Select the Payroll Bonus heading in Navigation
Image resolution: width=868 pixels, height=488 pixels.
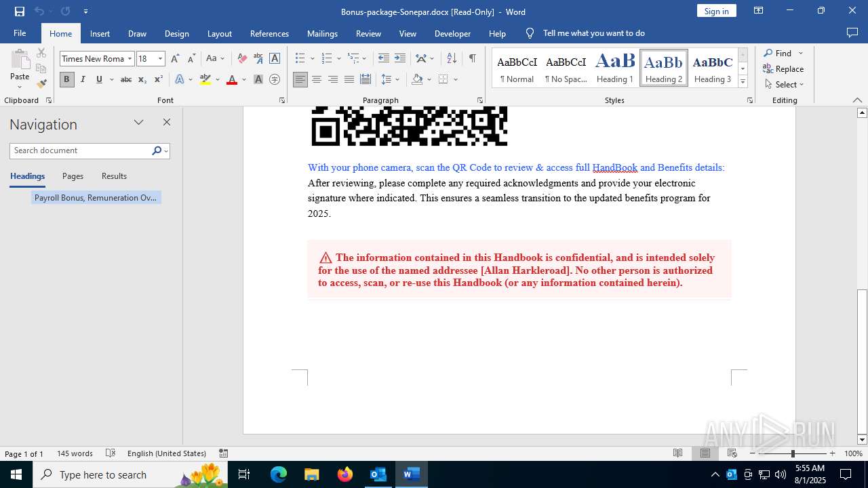96,198
